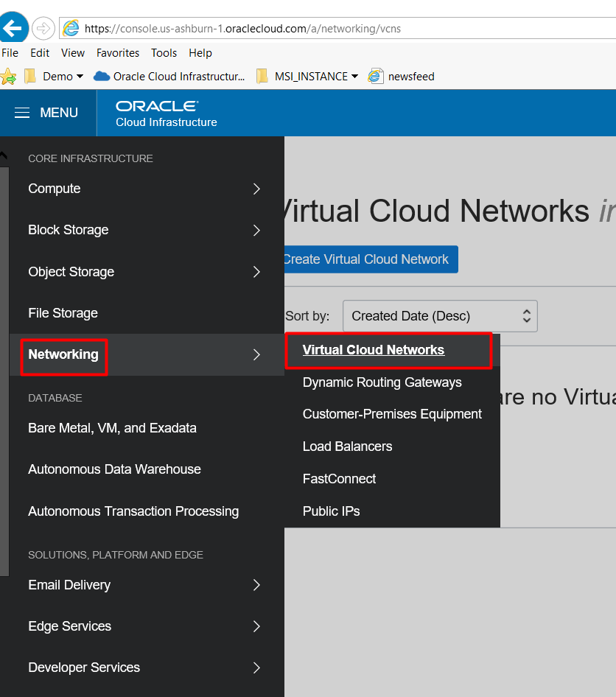Click the Developer Services menu label
This screenshot has height=697, width=616.
click(84, 668)
